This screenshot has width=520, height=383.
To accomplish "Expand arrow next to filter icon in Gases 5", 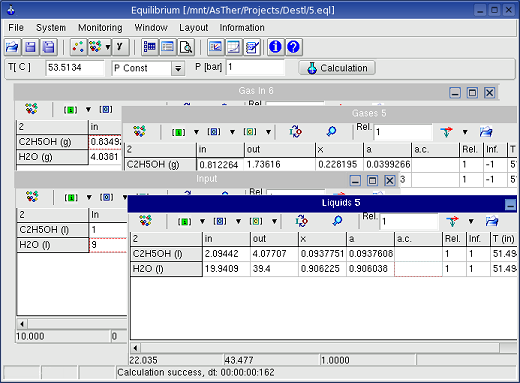I will [x=465, y=132].
